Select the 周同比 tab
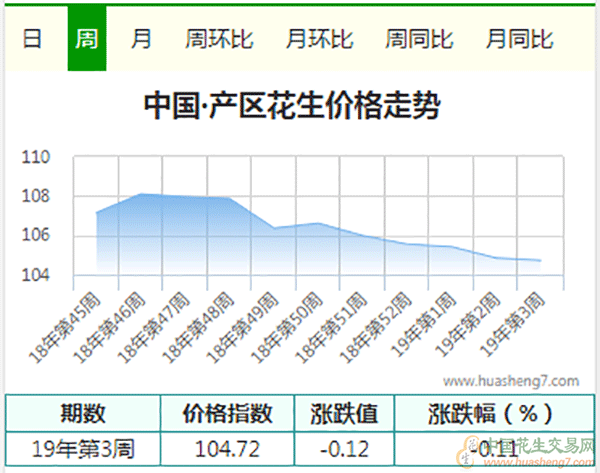 tap(419, 40)
